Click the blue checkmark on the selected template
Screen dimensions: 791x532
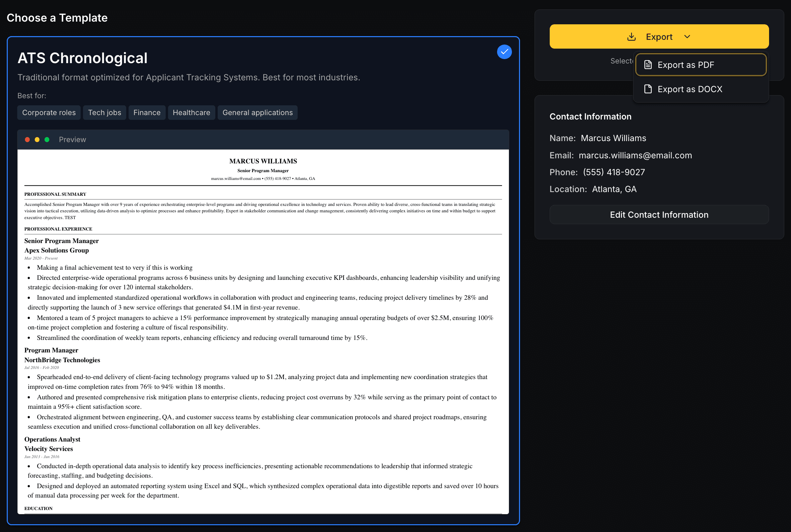pos(504,52)
